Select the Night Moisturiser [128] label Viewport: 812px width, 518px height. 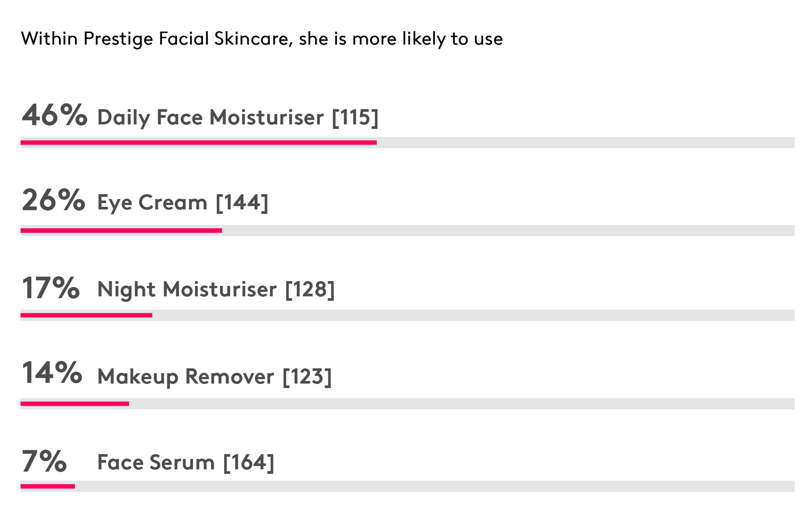coord(216,290)
